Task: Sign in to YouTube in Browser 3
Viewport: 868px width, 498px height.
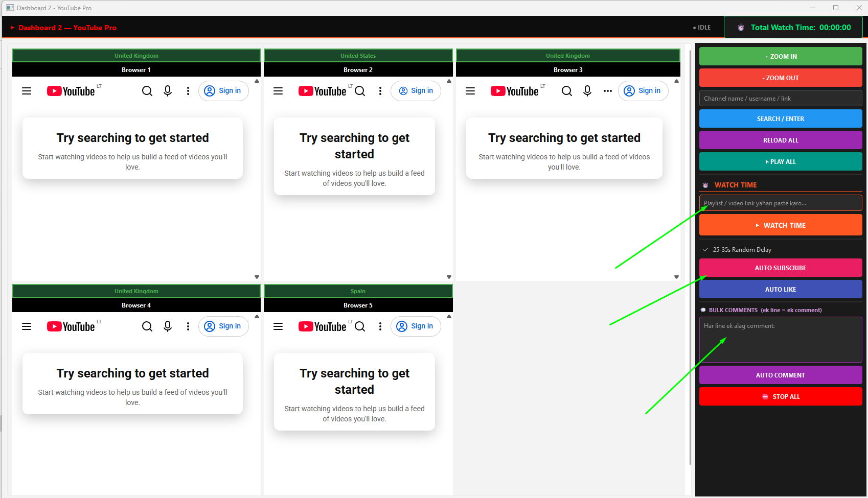Action: click(643, 91)
